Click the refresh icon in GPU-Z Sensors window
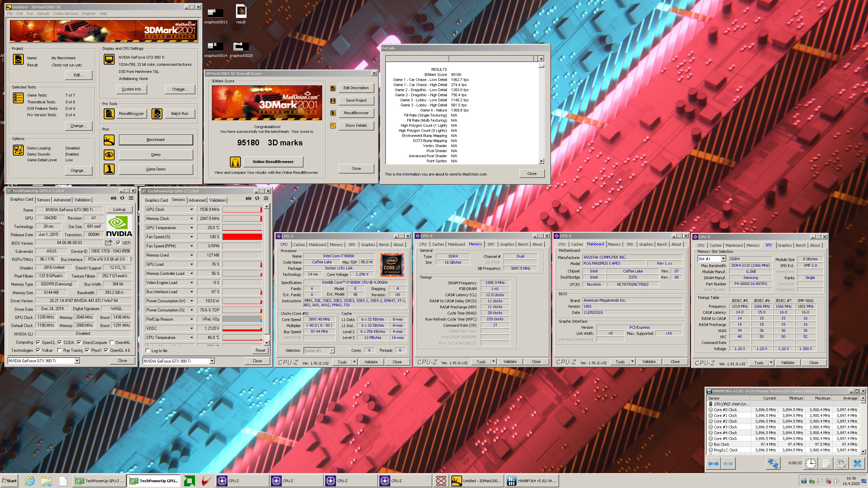 tap(257, 199)
